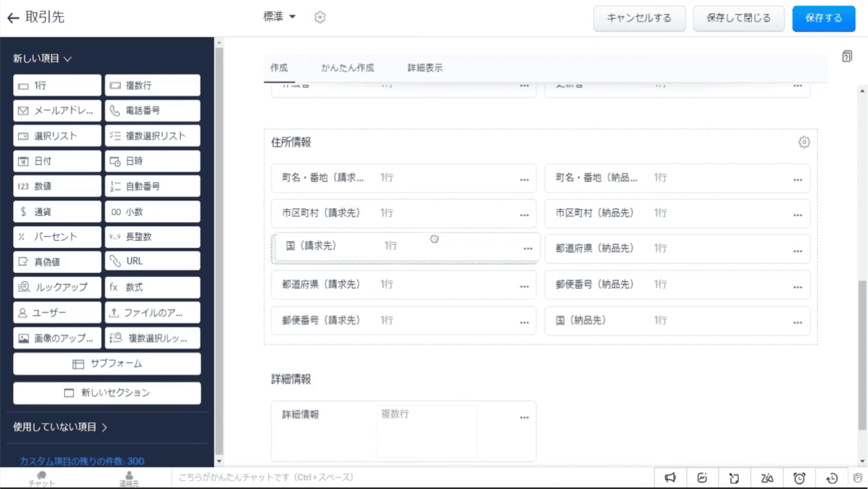Focus the かんたんチャット input box
The width and height of the screenshot is (868, 489).
tap(412, 477)
